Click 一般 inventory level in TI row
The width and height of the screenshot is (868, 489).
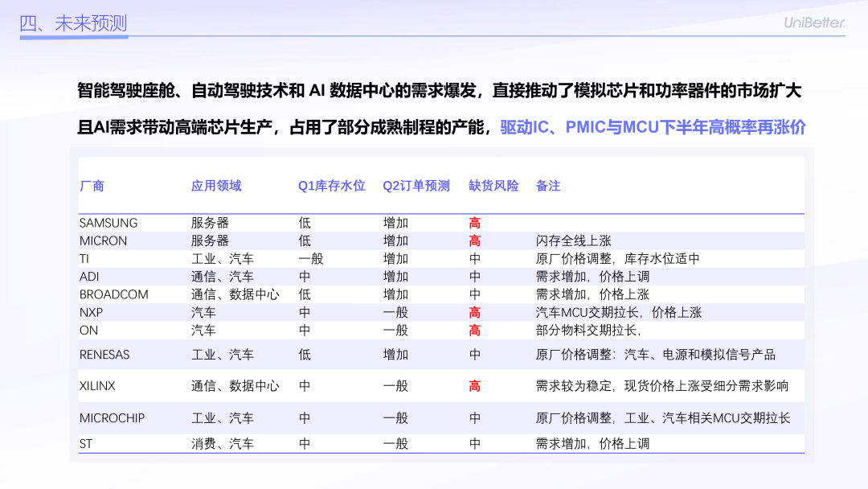click(311, 259)
